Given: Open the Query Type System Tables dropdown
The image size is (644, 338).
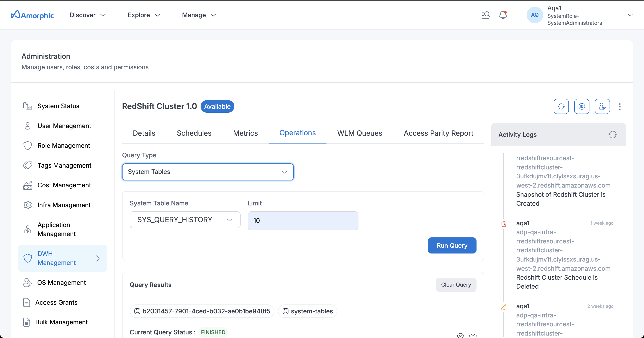Looking at the screenshot, I should (208, 172).
